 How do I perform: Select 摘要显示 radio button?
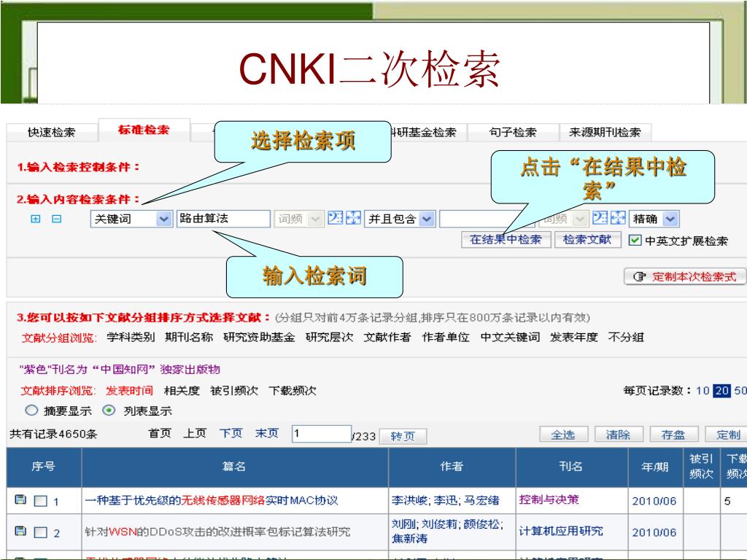click(31, 410)
